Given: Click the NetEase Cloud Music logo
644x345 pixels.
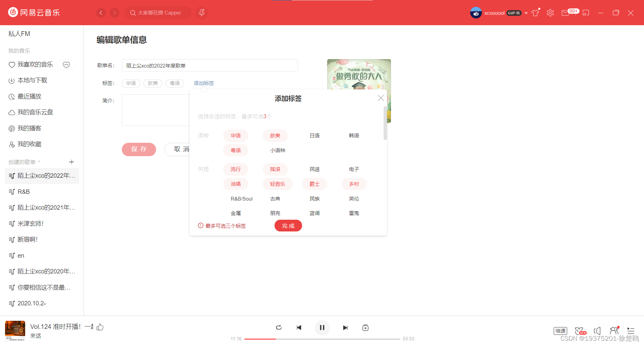Looking at the screenshot, I should [34, 12].
